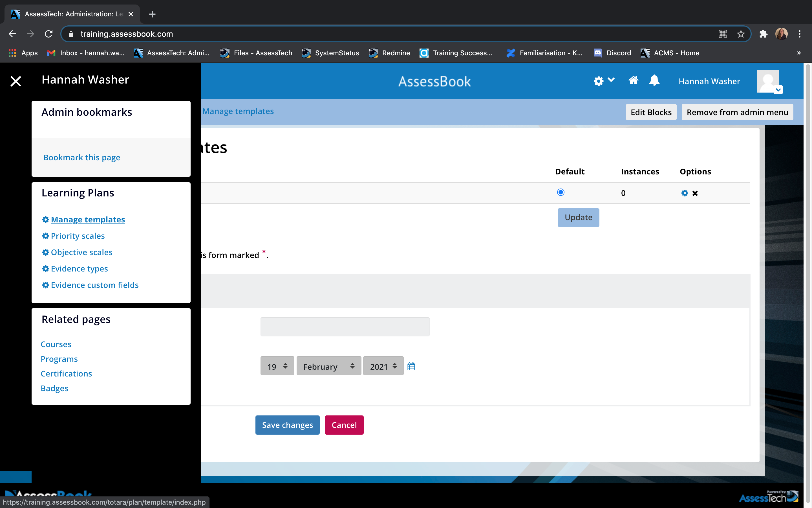Bookmark the page with star icon

[741, 34]
